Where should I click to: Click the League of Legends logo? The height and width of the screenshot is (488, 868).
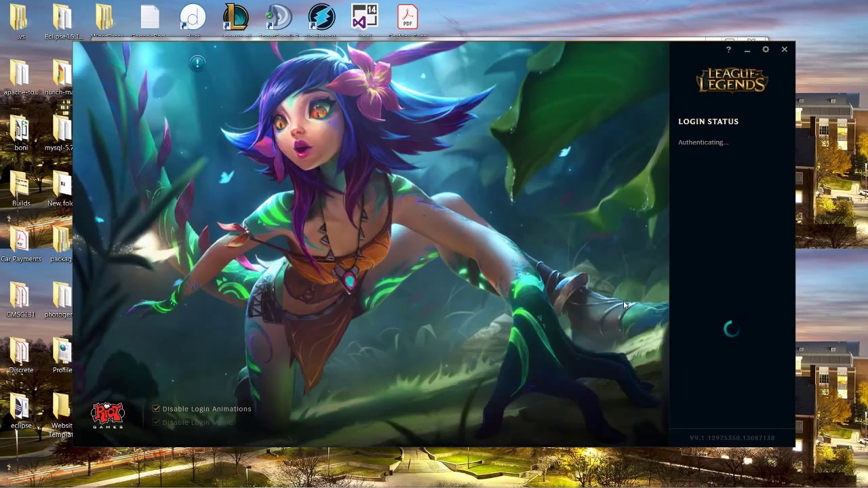732,79
